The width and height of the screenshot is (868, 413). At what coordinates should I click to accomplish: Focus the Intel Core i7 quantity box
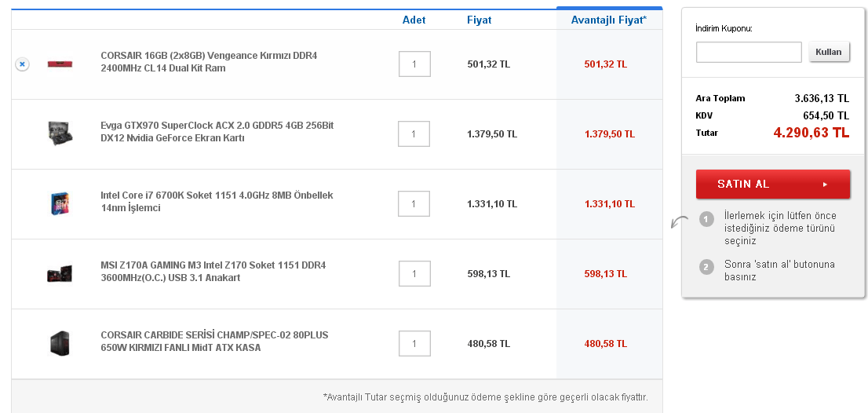414,204
